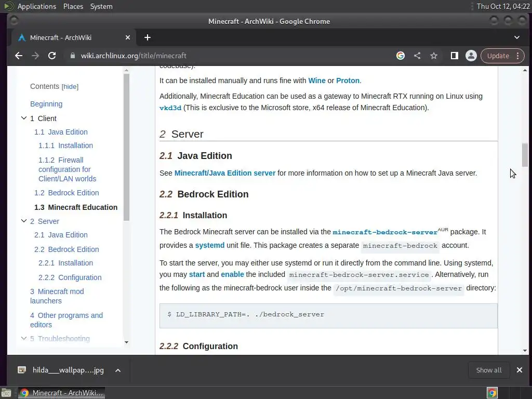Reload the ArchWiki page

tap(52, 56)
